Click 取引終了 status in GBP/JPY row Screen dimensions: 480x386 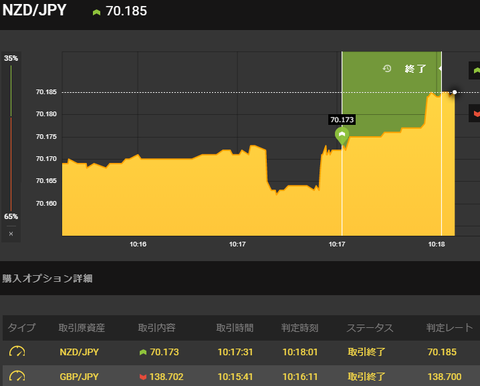(x=367, y=377)
